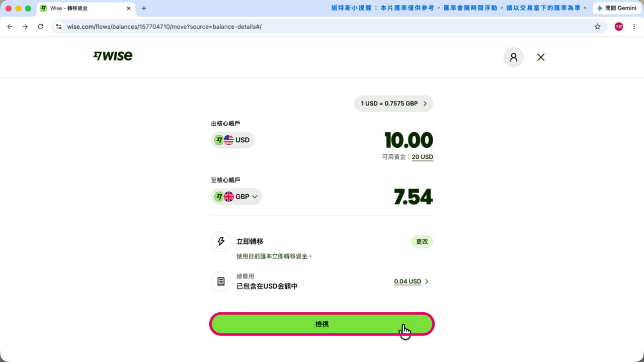The width and height of the screenshot is (644, 362).
Task: Click the green Change button for instant transfer
Action: coord(422,241)
